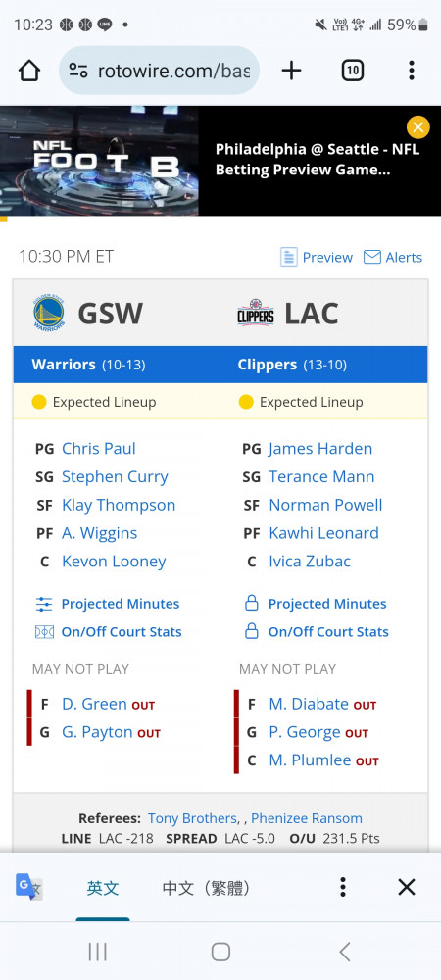Viewport: 441px width, 980px height.
Task: Open the tab switcher showing 10 tabs
Action: (352, 71)
